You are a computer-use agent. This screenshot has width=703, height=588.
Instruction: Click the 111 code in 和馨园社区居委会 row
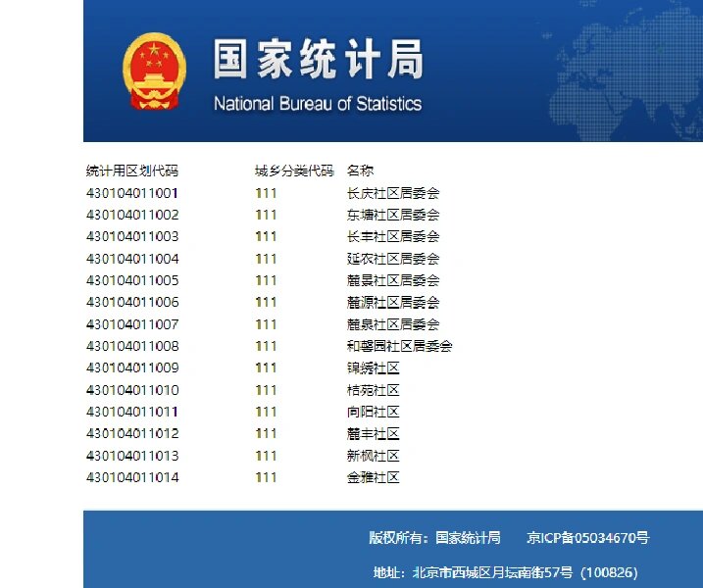click(266, 346)
